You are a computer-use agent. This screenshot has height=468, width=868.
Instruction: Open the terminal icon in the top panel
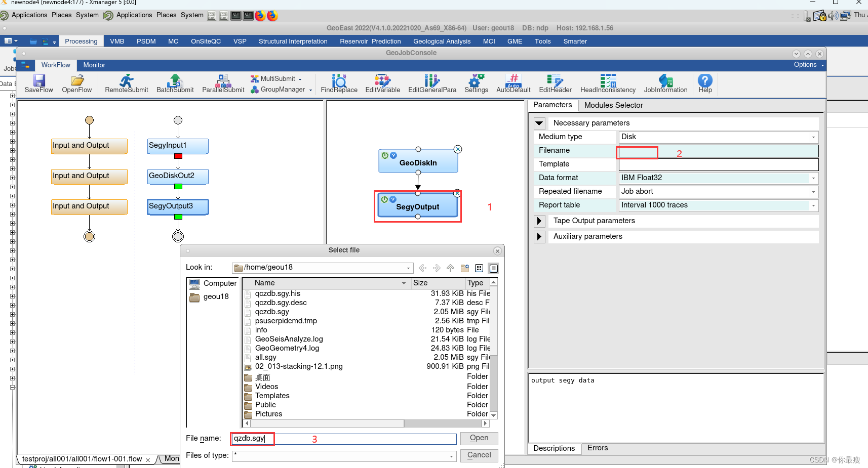(x=236, y=16)
